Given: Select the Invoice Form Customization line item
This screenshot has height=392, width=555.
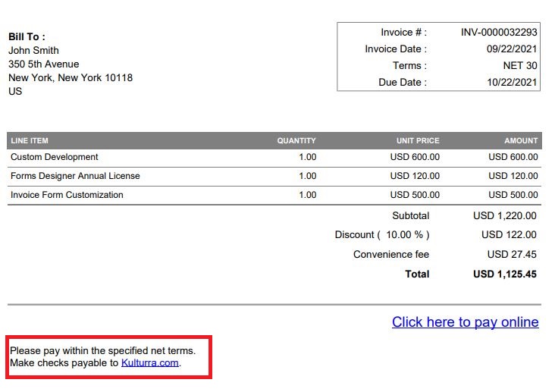Looking at the screenshot, I should pos(67,195).
